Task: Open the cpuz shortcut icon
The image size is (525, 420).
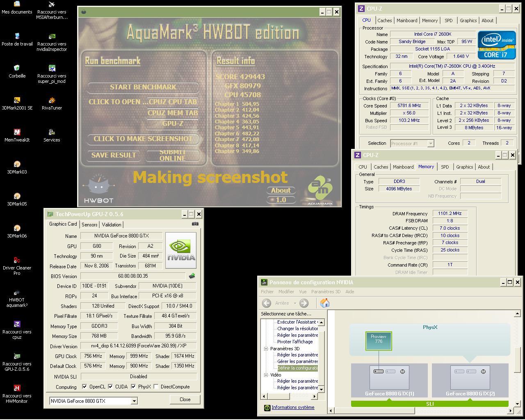Action: tap(17, 324)
